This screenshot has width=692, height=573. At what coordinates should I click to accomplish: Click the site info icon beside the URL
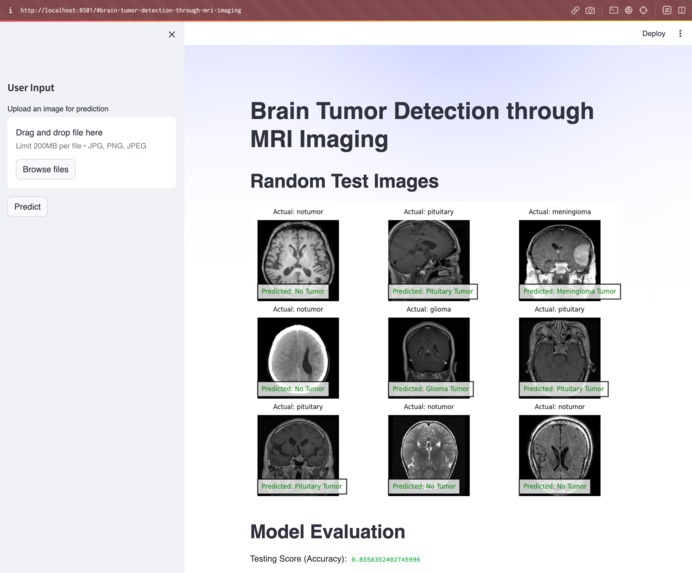[x=10, y=10]
